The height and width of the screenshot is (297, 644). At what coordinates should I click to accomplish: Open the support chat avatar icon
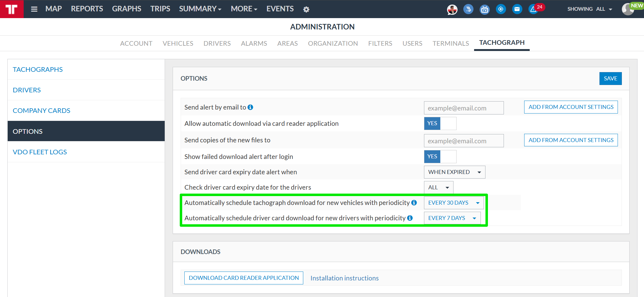pyautogui.click(x=452, y=10)
